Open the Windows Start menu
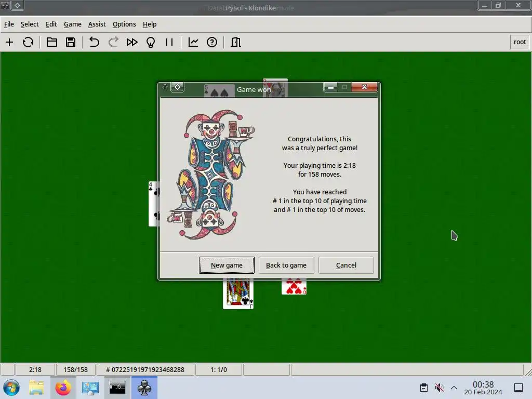This screenshot has height=399, width=532. (x=11, y=388)
